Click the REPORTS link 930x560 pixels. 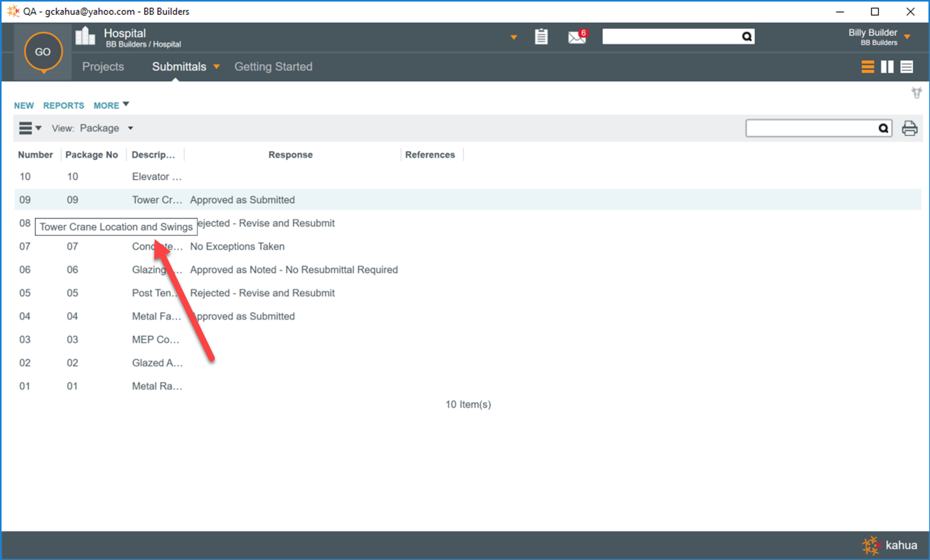click(x=63, y=106)
